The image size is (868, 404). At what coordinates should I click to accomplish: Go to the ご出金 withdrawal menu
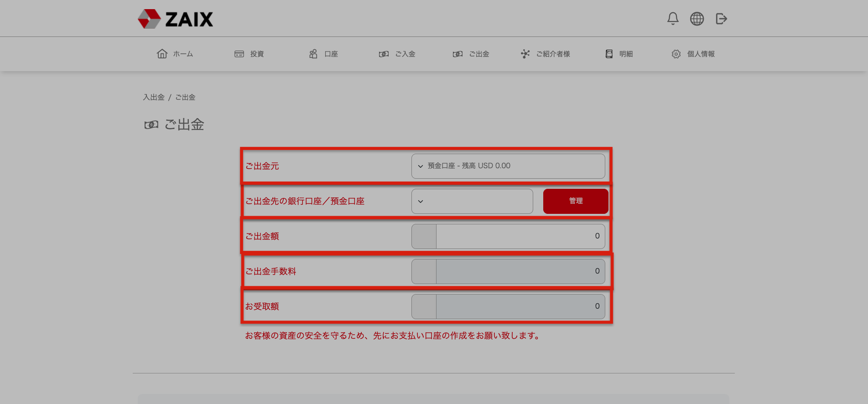click(471, 54)
